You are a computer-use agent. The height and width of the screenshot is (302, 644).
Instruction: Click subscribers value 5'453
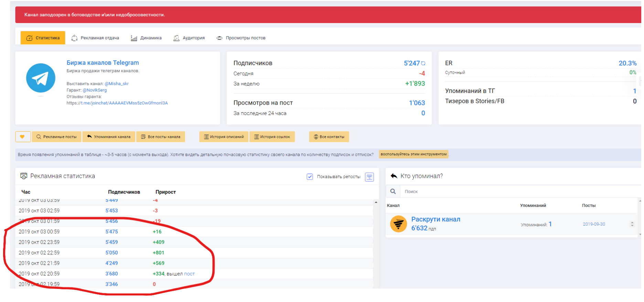111,211
